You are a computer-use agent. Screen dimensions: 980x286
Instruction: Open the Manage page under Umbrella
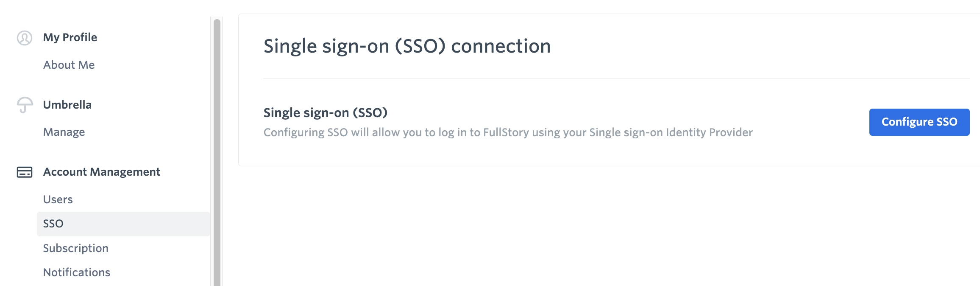[x=64, y=132]
